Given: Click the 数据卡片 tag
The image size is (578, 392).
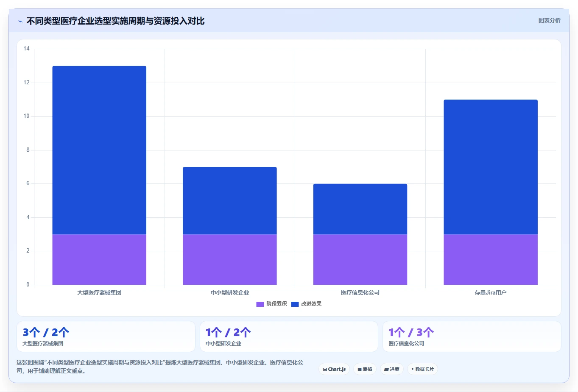Looking at the screenshot, I should coord(422,369).
